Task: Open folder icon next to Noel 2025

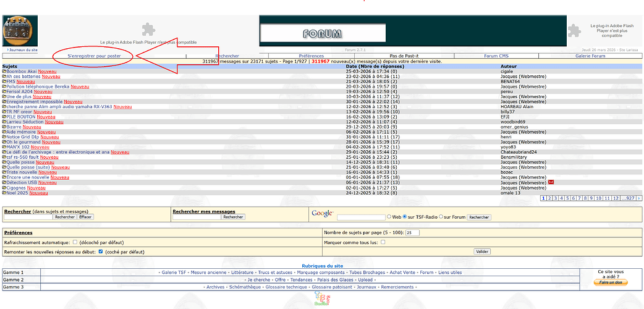Action: tap(4, 193)
